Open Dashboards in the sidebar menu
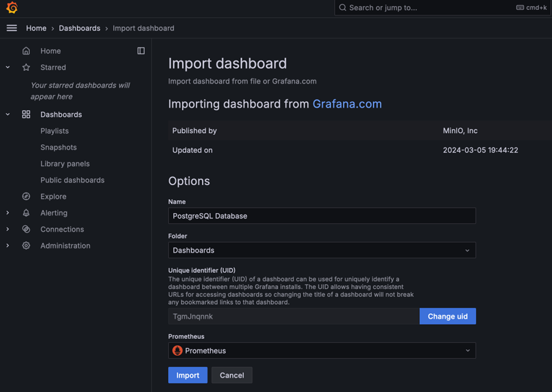Screen dimensions: 552x392 point(61,114)
